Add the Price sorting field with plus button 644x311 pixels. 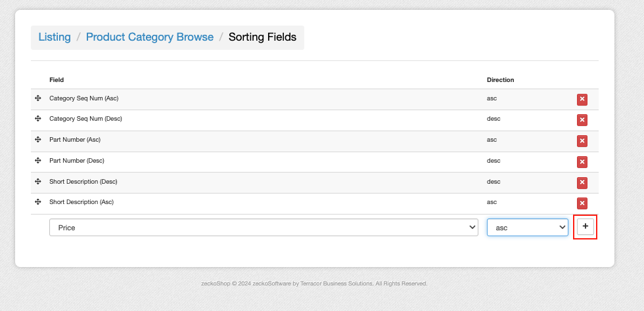pos(586,226)
